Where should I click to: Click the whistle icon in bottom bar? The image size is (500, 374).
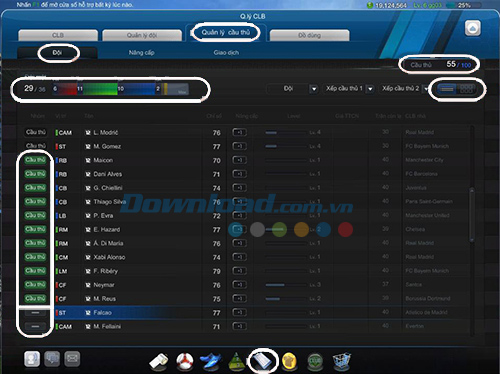pyautogui.click(x=160, y=361)
